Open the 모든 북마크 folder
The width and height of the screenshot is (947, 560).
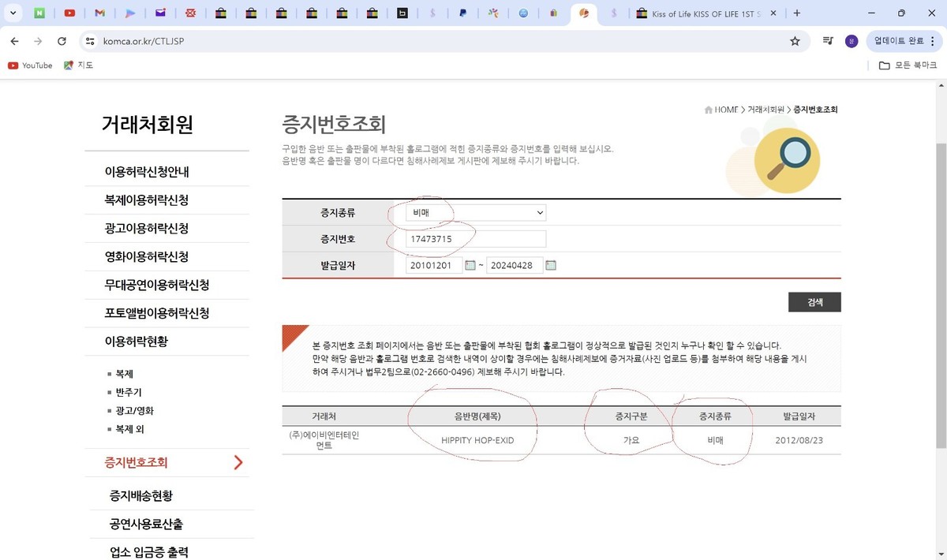908,65
